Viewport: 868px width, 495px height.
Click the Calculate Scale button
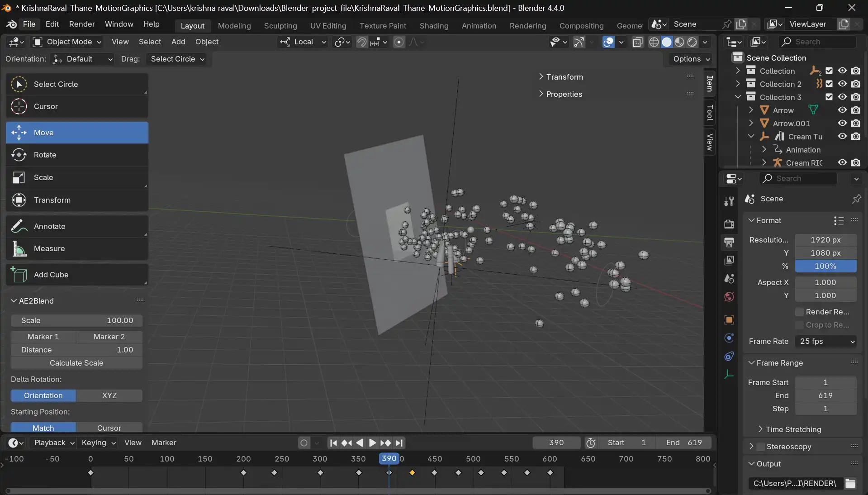point(76,363)
